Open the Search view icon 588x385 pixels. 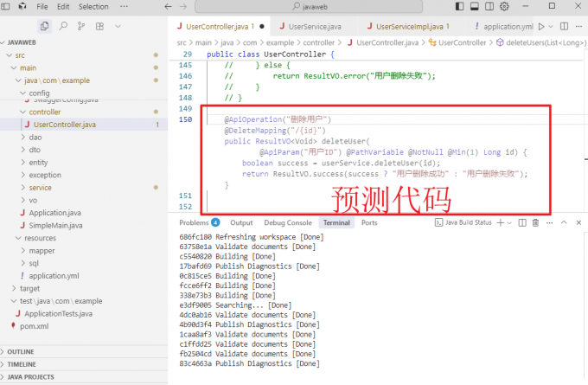tap(63, 27)
